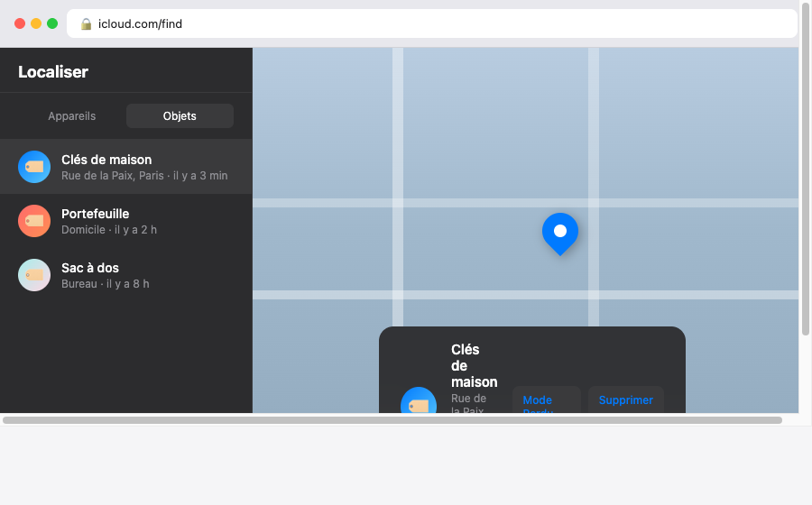
Task: Select the Objets tab
Action: point(180,116)
